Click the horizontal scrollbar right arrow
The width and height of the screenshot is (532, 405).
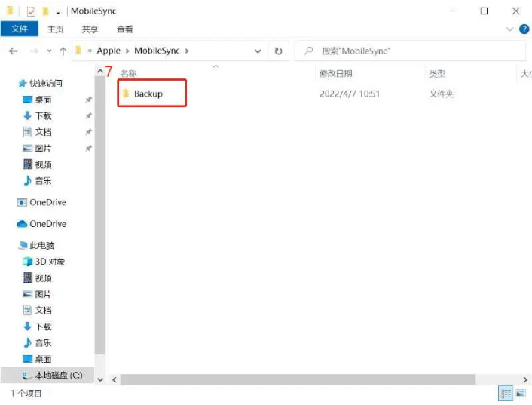(x=525, y=379)
